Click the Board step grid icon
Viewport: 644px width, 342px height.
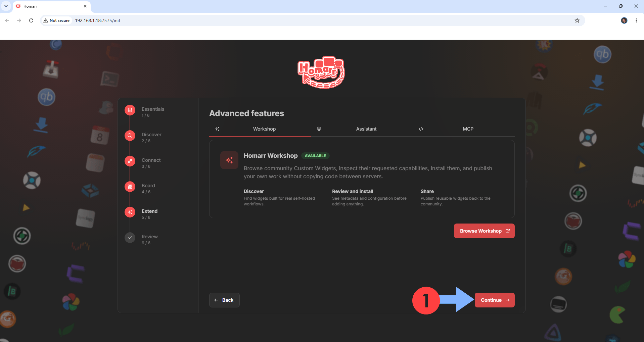click(130, 187)
